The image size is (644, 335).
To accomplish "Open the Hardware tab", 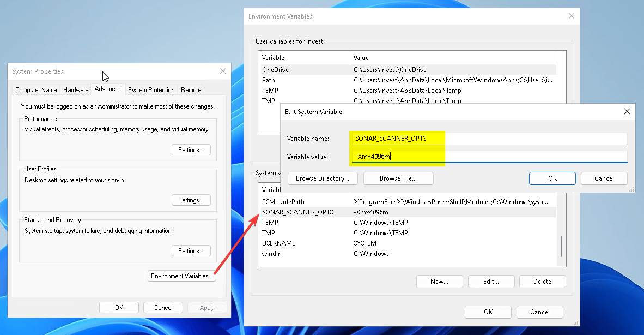I will click(75, 89).
